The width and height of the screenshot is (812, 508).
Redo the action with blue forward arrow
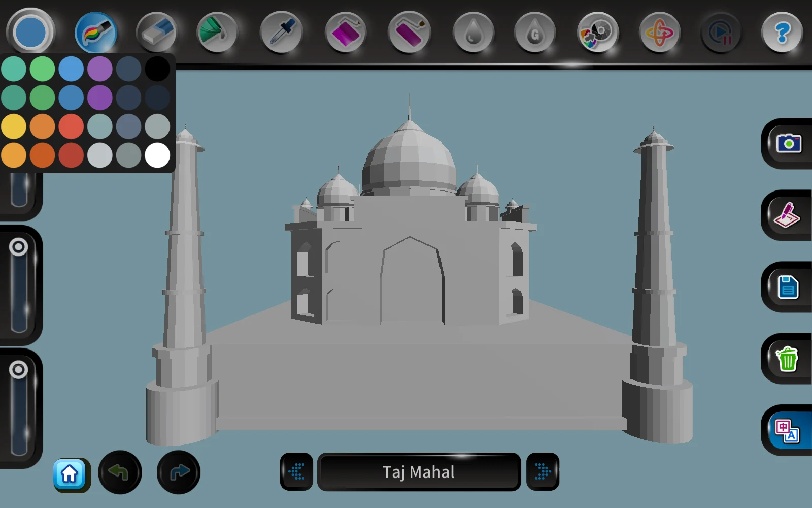pos(179,472)
